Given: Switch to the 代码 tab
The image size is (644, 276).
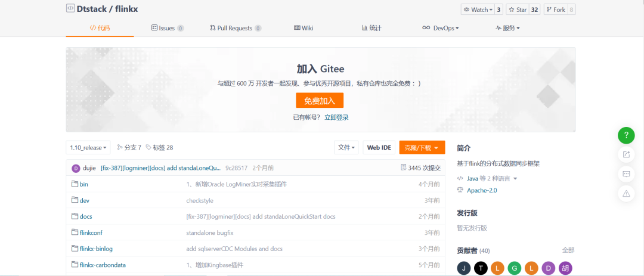Looking at the screenshot, I should click(x=100, y=28).
